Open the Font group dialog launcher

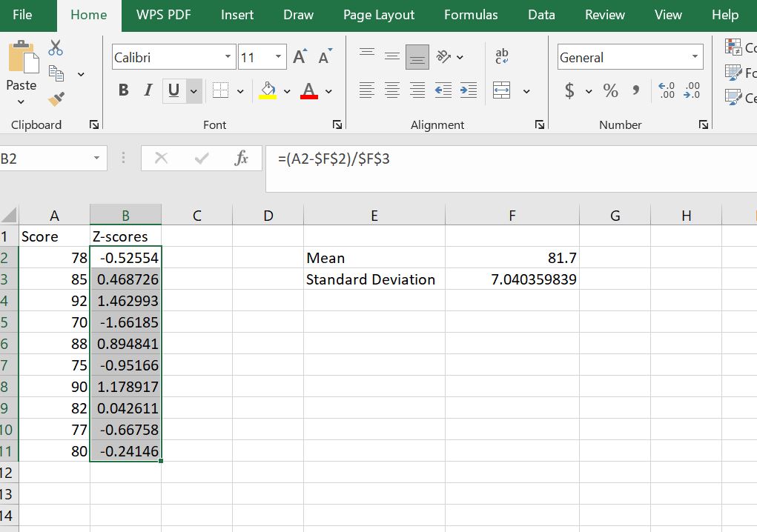337,124
